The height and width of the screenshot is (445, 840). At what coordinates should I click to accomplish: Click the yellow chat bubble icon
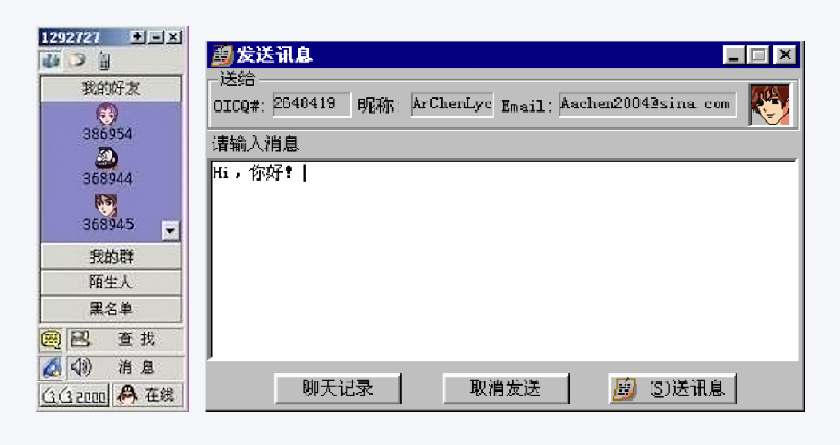pyautogui.click(x=51, y=340)
